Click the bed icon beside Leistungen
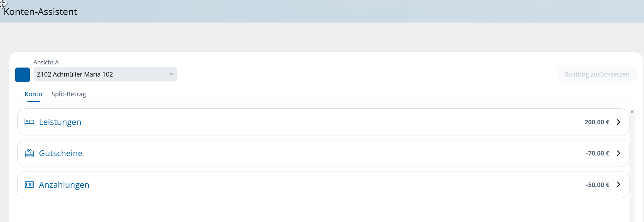644x222 pixels. pyautogui.click(x=29, y=122)
